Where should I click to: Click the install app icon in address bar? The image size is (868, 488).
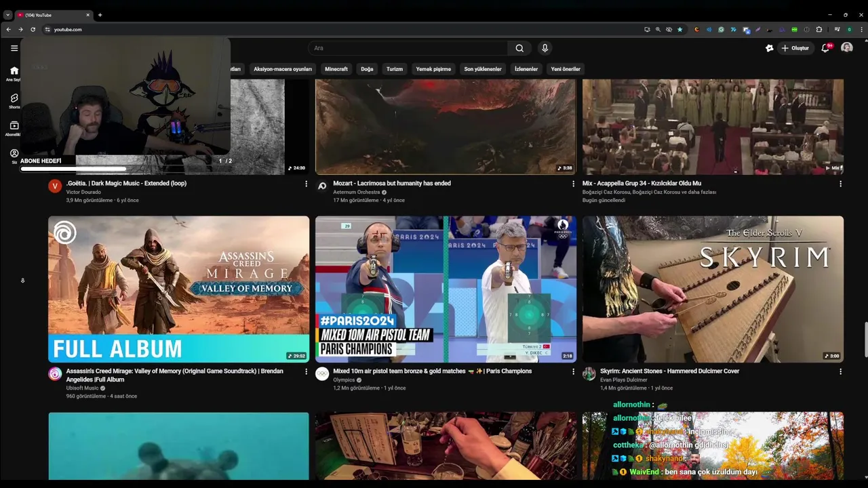coord(647,29)
